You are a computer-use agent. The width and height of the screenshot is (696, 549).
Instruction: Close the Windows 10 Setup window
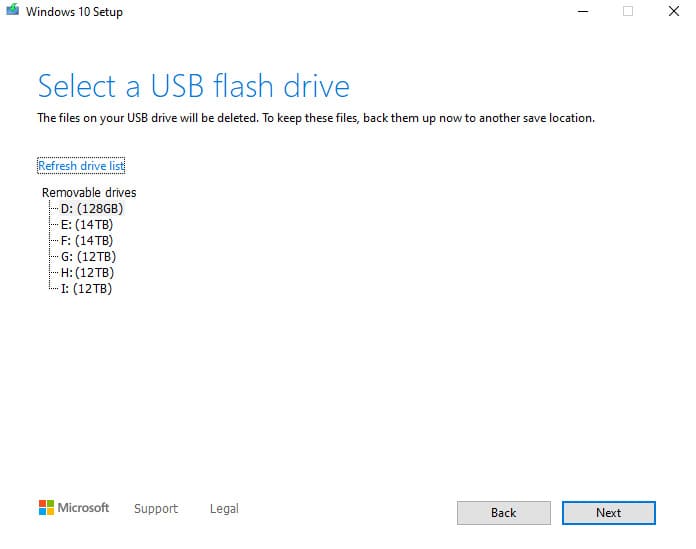click(673, 12)
